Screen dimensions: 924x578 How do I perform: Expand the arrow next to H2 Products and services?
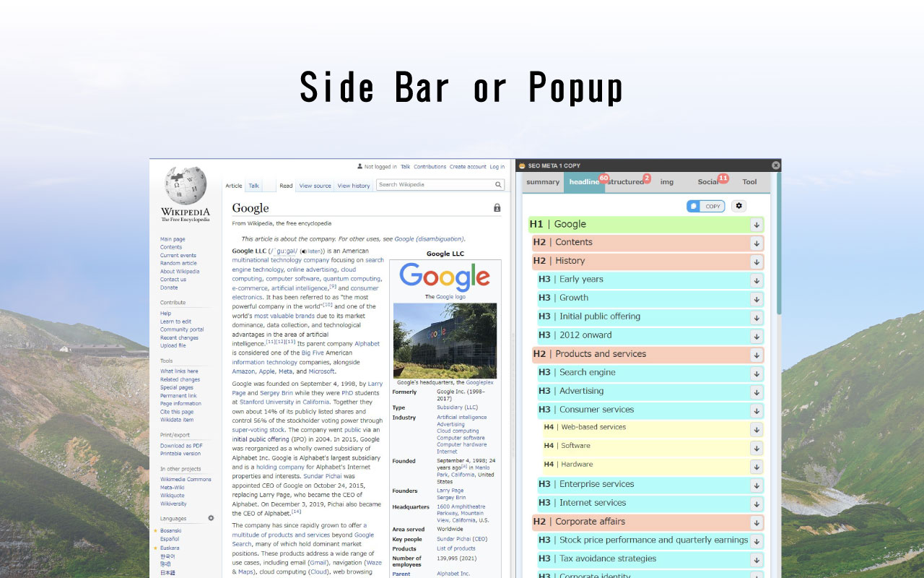pos(756,355)
